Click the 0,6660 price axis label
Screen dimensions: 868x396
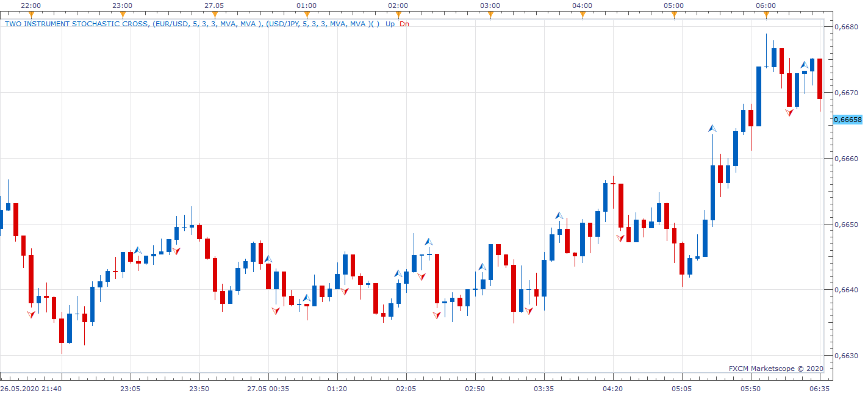(845, 159)
